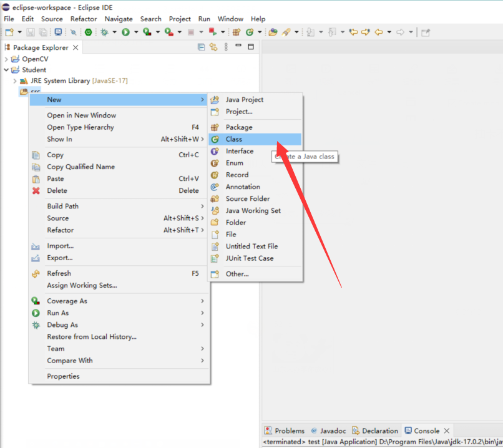Toggle the Pin Editor toolbar icon
Screen dimensions: 503x448
[x=426, y=32]
